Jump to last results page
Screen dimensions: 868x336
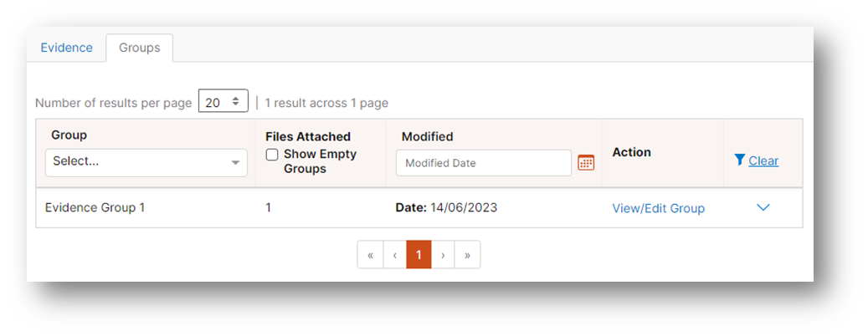[x=467, y=255]
